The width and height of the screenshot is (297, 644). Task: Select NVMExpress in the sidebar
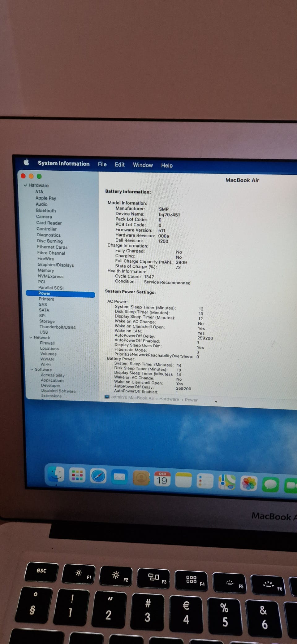(x=51, y=276)
